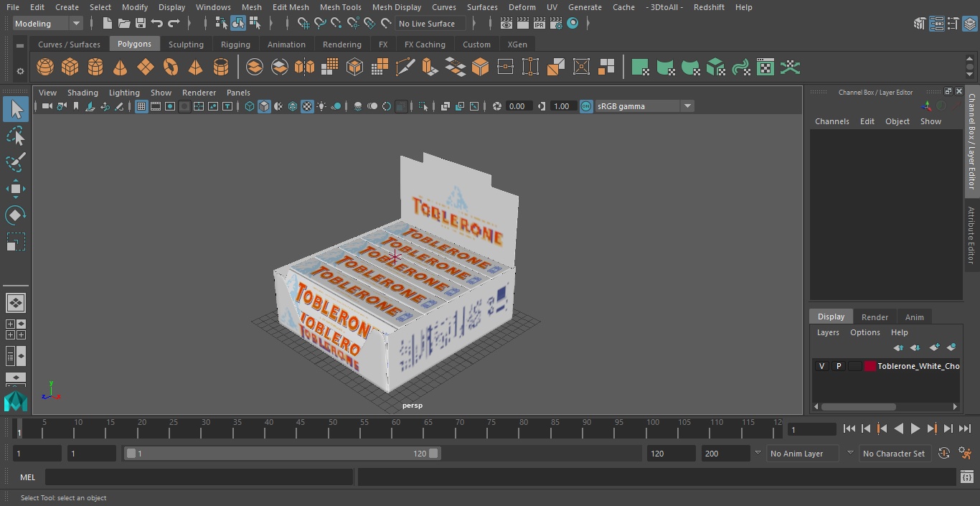Switch to the Rigging shelf tab
This screenshot has width=980, height=506.
[x=235, y=44]
